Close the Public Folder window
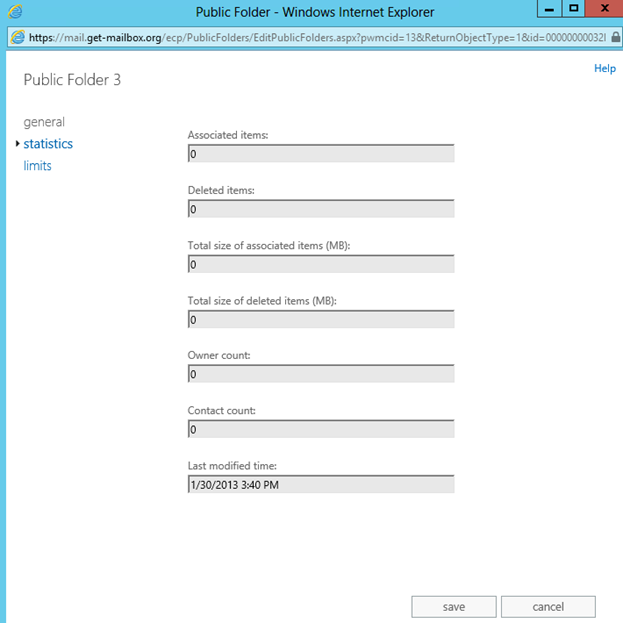Screen dimensions: 623x623 (604, 8)
